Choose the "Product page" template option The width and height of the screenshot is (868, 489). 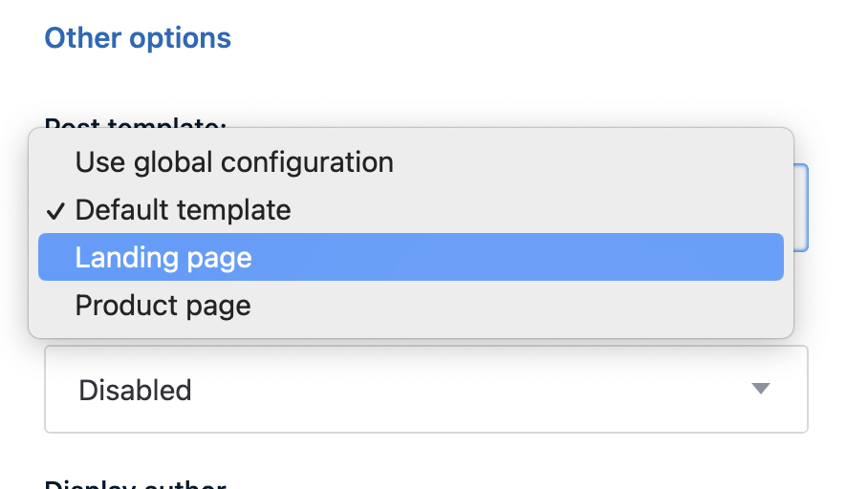point(163,306)
